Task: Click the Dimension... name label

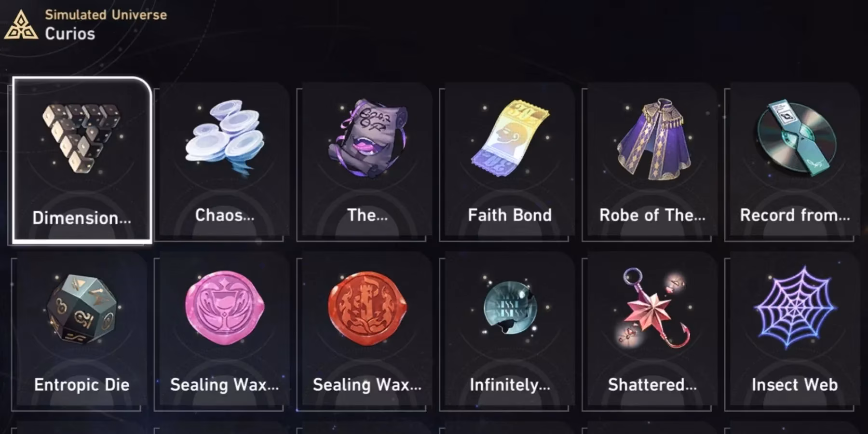Action: 82,218
